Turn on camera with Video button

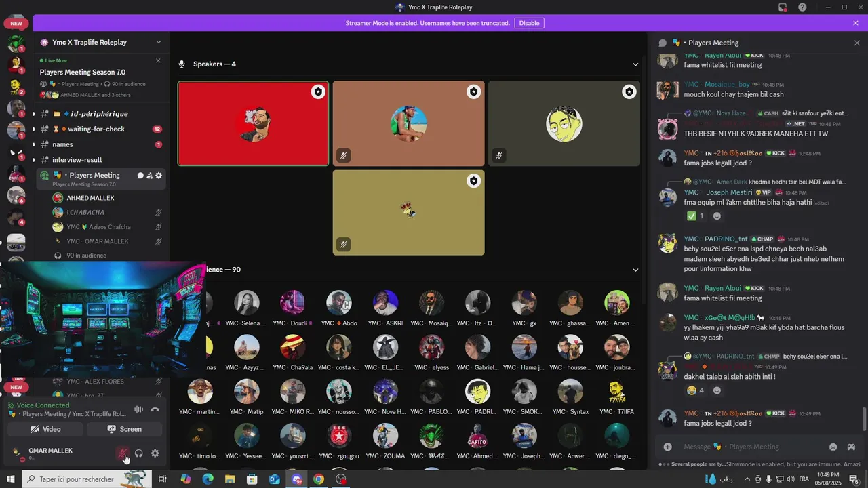(45, 429)
